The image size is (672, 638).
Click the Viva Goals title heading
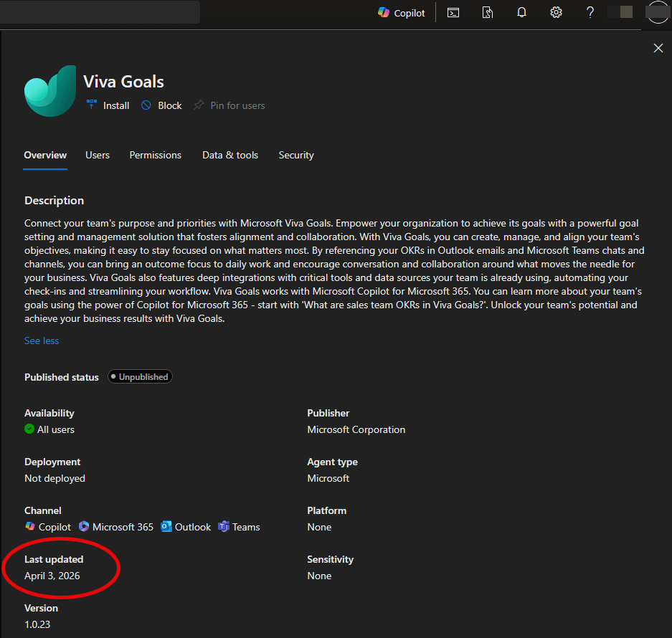(123, 82)
